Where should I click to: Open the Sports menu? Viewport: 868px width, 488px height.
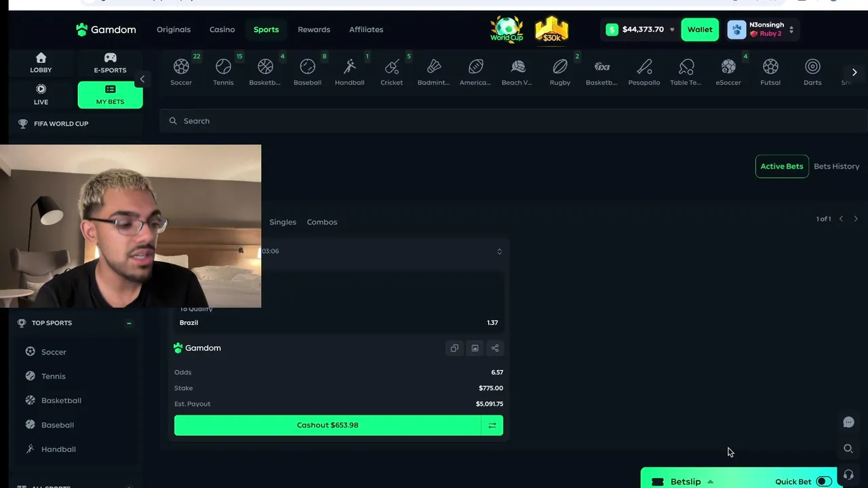click(x=266, y=30)
